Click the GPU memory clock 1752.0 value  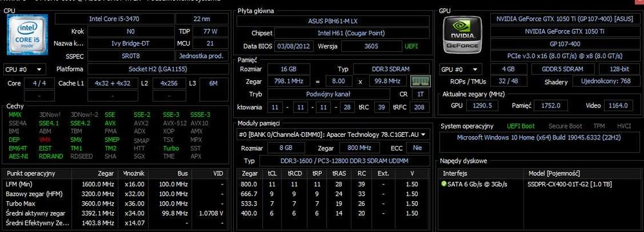point(551,105)
